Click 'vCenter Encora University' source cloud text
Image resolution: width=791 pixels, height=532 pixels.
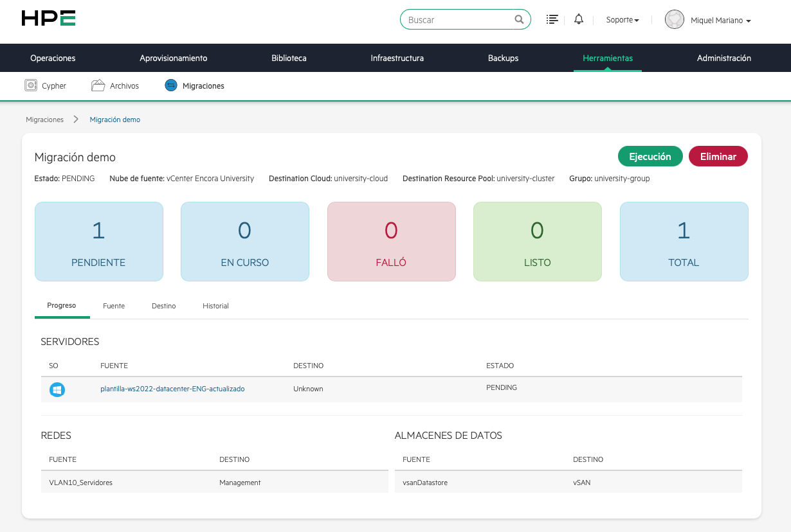click(210, 179)
